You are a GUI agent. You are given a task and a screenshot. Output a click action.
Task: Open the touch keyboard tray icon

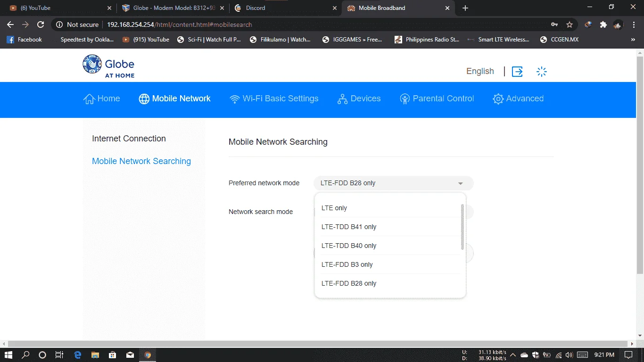pyautogui.click(x=582, y=355)
